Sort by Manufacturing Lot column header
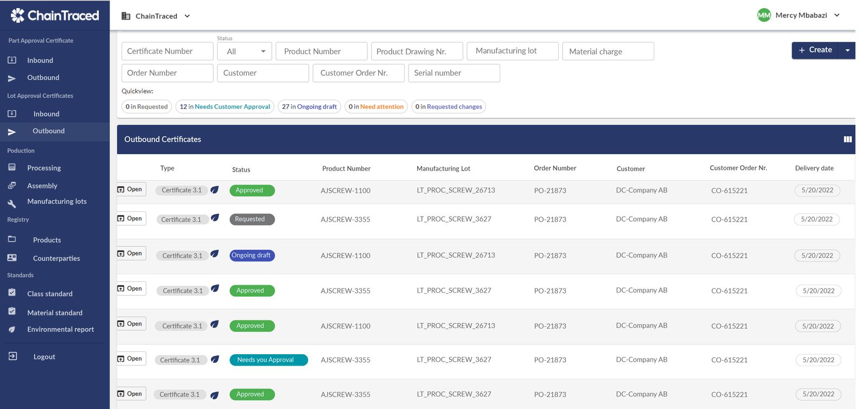Screen dimensions: 868x409 pyautogui.click(x=443, y=168)
